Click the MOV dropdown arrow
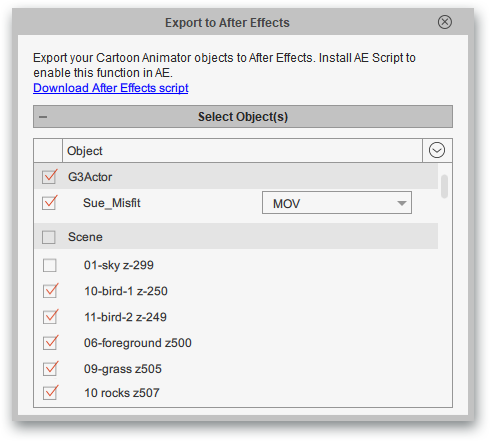Image resolution: width=490 pixels, height=441 pixels. click(x=402, y=203)
